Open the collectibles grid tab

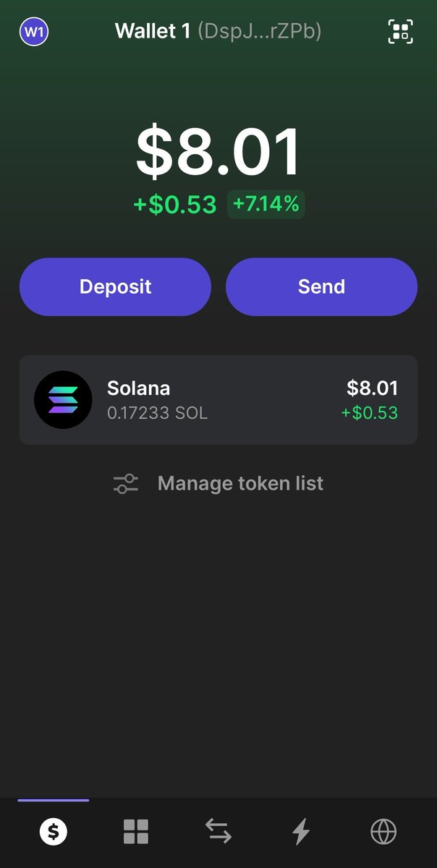(x=135, y=832)
